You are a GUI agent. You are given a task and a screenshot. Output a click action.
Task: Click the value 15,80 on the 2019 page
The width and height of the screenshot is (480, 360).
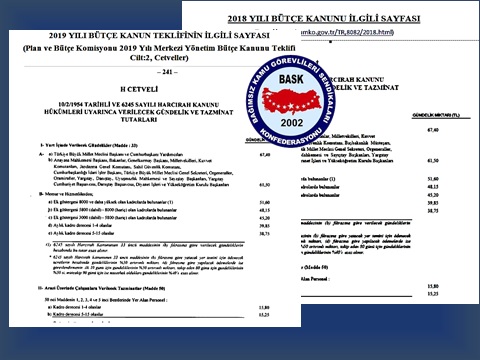point(264,307)
